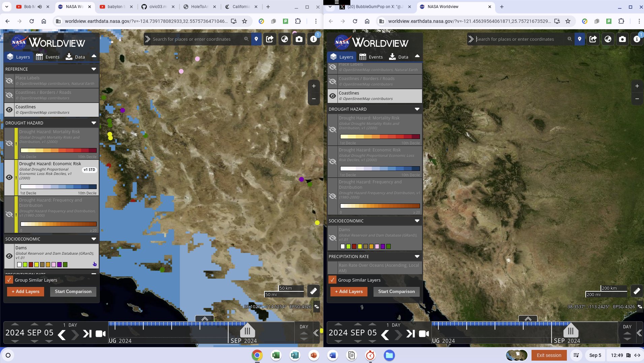Jump to latest date in right timeline
Image resolution: width=644 pixels, height=363 pixels.
(411, 334)
